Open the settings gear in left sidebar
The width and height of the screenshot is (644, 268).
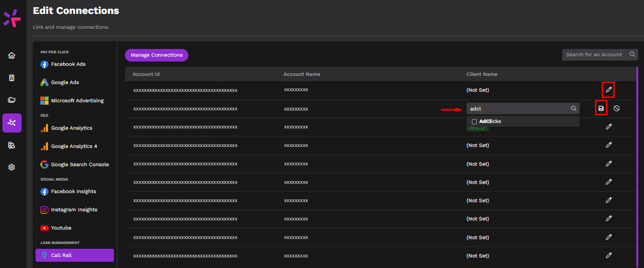tap(12, 167)
